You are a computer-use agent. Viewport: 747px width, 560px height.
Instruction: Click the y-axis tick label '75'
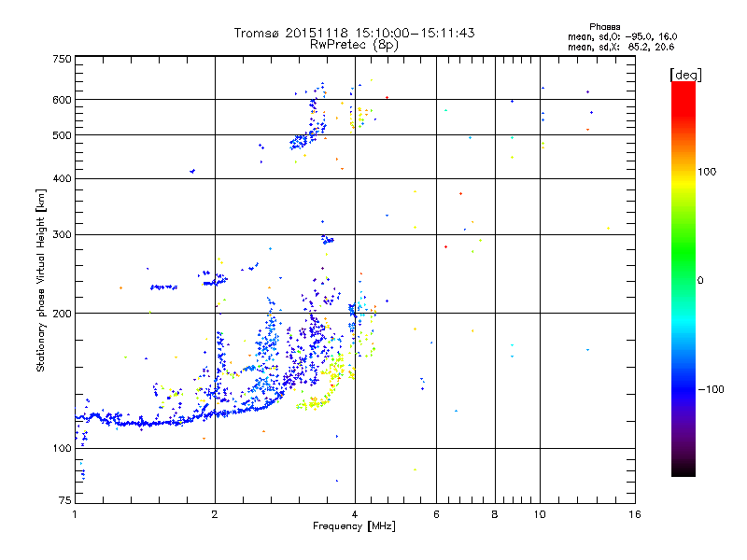point(65,500)
